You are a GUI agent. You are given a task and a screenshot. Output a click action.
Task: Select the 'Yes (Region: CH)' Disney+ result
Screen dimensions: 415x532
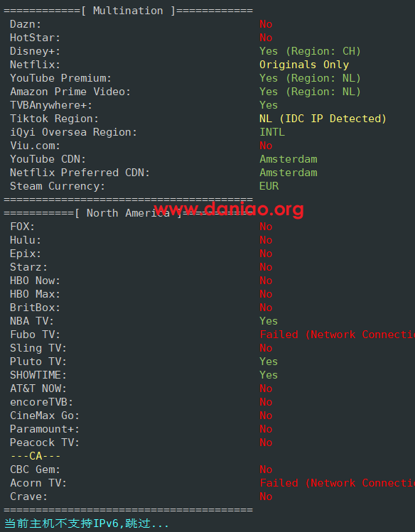coord(310,51)
